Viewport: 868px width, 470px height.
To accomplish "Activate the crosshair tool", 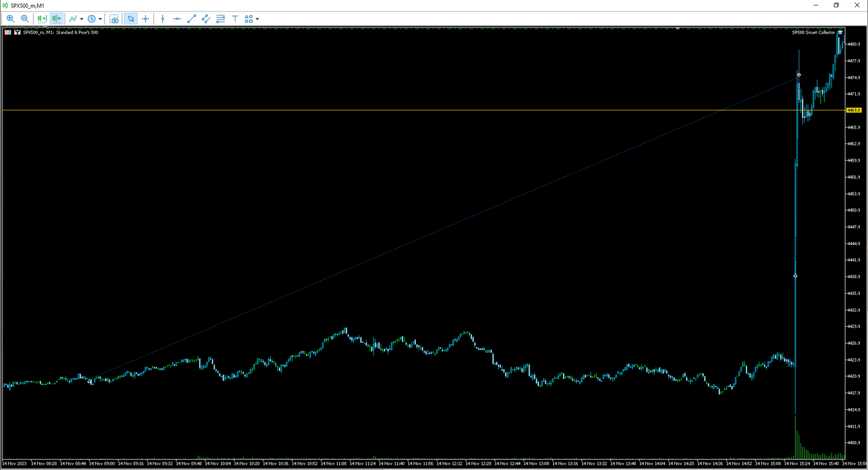I will [x=145, y=19].
